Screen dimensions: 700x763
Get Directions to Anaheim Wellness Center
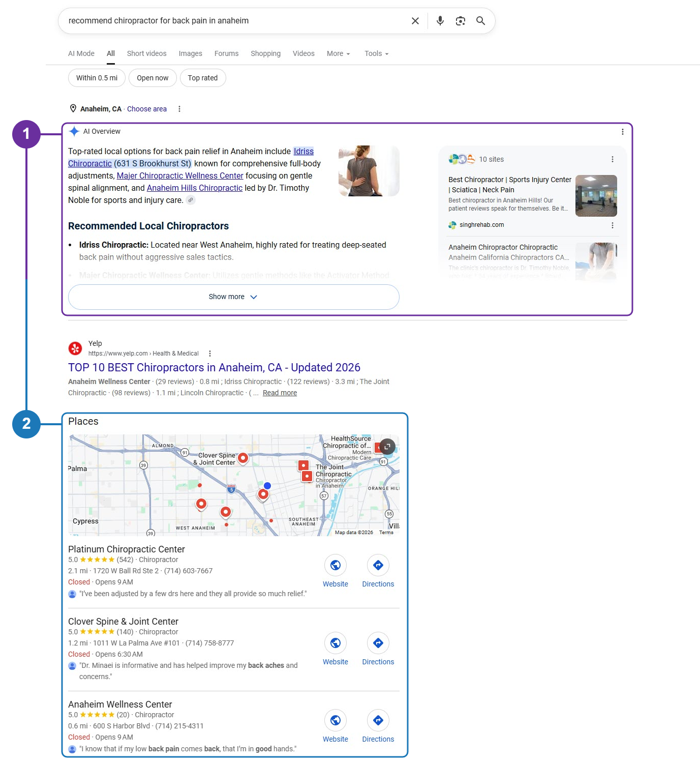[378, 720]
